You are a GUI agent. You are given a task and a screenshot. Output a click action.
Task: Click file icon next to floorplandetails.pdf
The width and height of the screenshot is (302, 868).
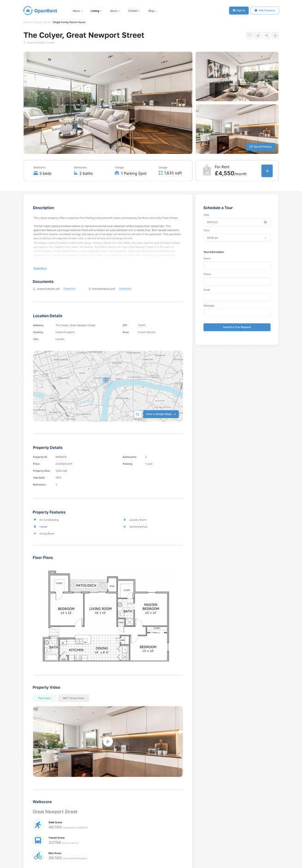tap(89, 289)
